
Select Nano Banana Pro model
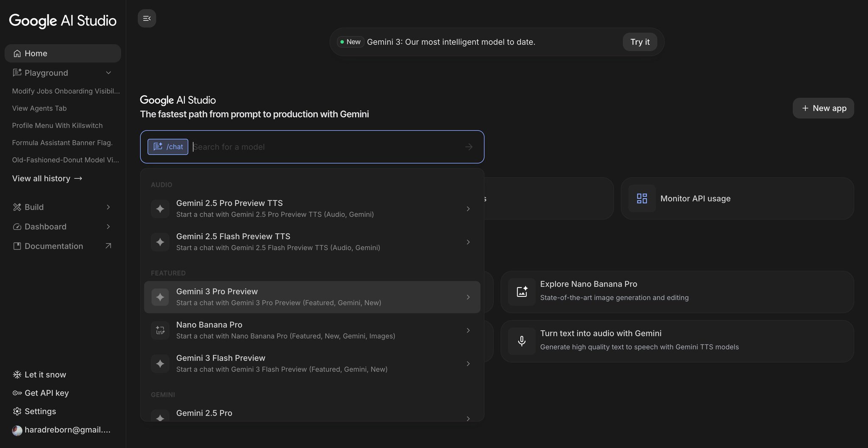[x=312, y=330]
